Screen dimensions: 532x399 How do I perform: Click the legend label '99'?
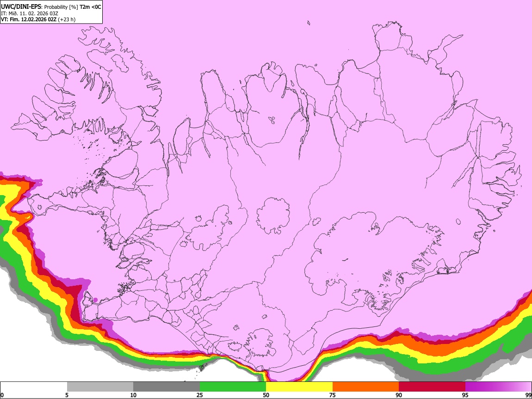(x=528, y=395)
